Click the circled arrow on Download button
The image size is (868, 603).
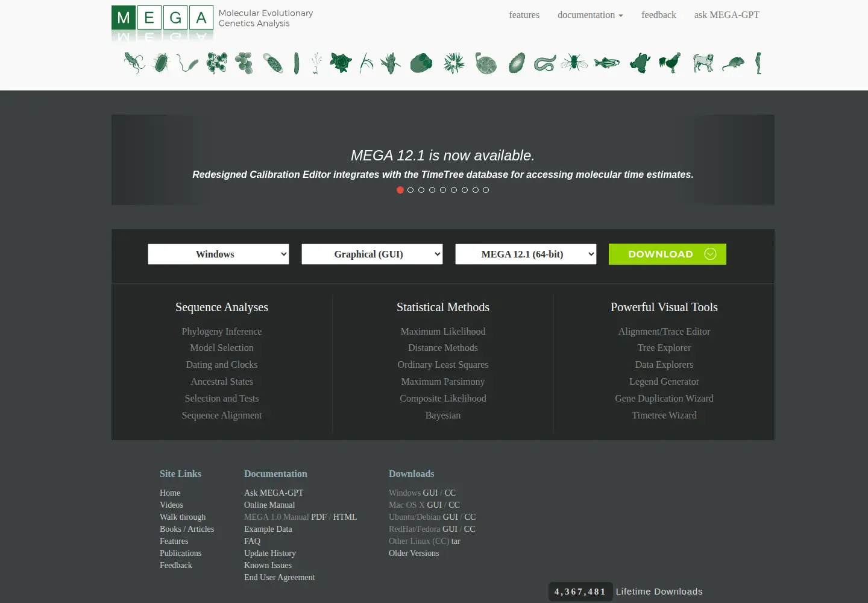[x=710, y=254]
